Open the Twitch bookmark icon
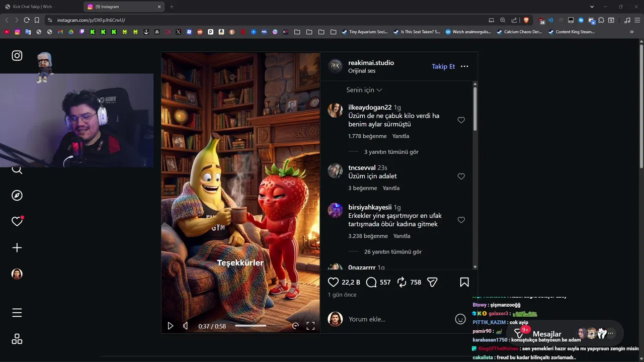The width and height of the screenshot is (644, 362). [x=82, y=32]
